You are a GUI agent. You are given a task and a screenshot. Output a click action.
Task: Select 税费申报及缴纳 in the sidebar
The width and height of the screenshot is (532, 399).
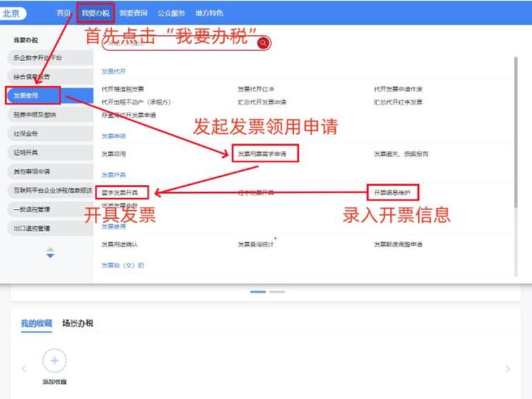pyautogui.click(x=51, y=114)
